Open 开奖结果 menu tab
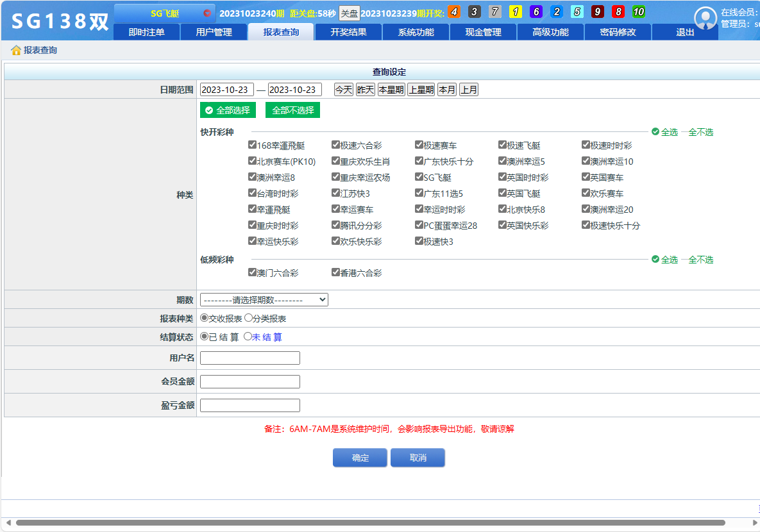760x532 pixels. (x=348, y=32)
